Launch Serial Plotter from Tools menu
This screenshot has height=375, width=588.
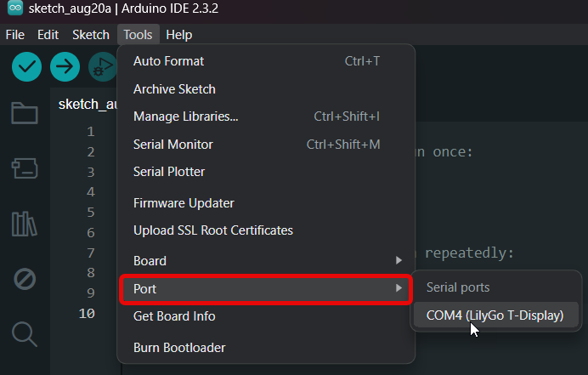click(x=266, y=172)
